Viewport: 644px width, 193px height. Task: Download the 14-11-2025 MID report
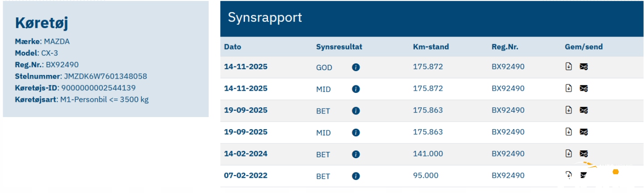(569, 88)
